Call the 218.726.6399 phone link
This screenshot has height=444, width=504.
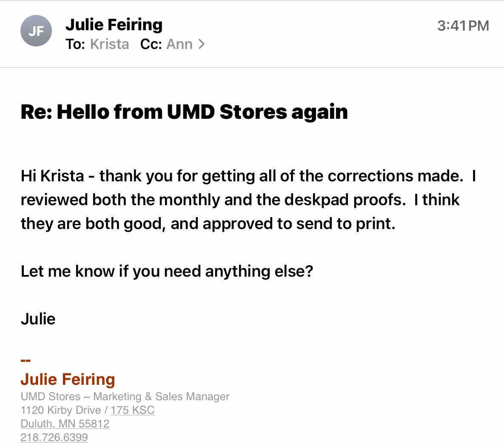pos(54,437)
